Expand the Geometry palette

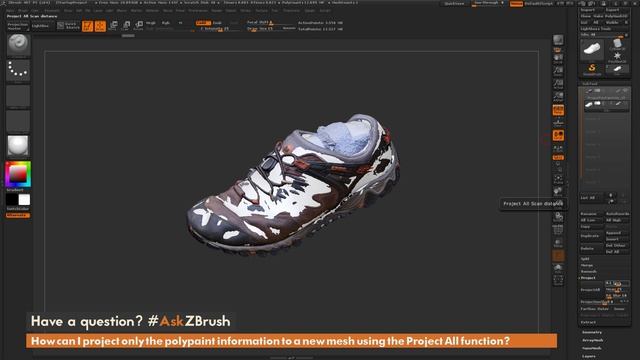[x=592, y=332]
